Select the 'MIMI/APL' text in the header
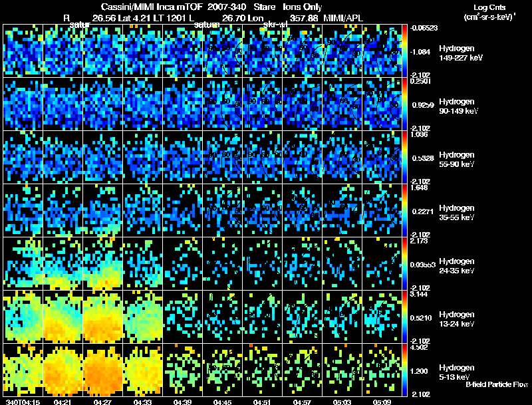The image size is (532, 405). click(343, 18)
